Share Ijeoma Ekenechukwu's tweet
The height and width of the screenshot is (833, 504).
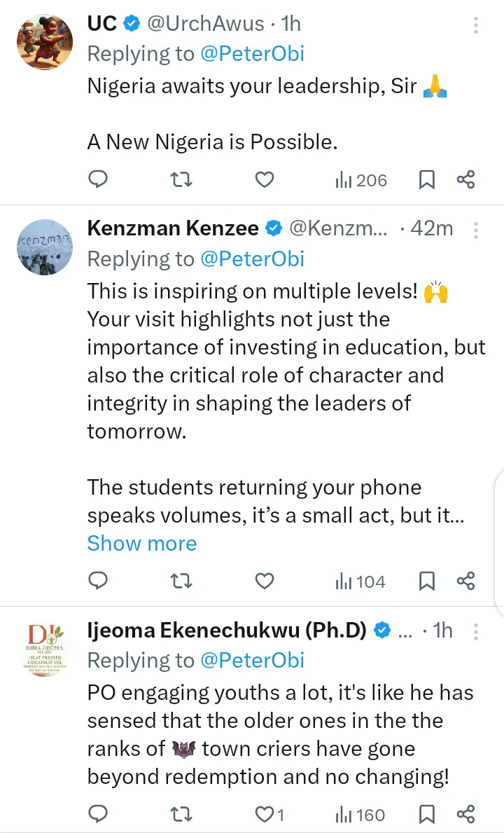(x=466, y=814)
